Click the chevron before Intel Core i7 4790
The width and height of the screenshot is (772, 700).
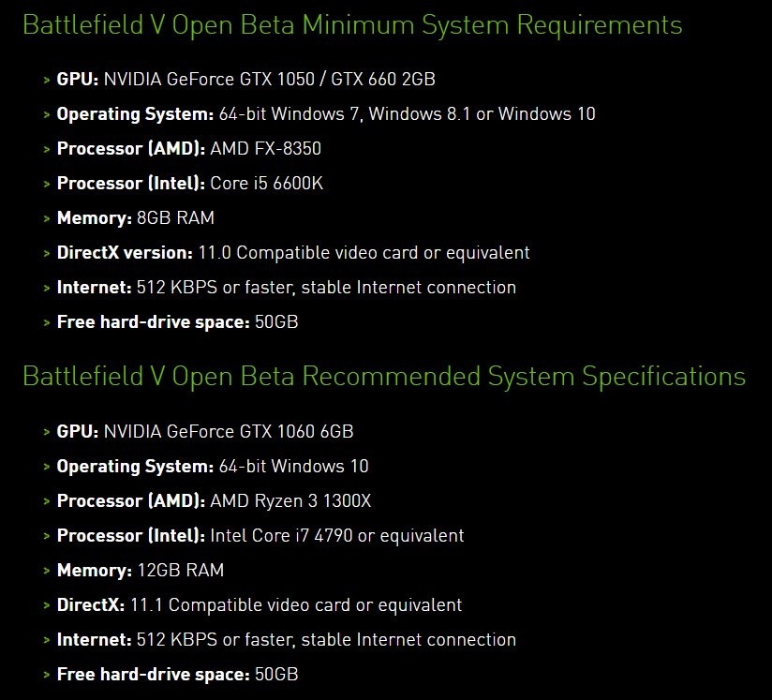pyautogui.click(x=47, y=537)
